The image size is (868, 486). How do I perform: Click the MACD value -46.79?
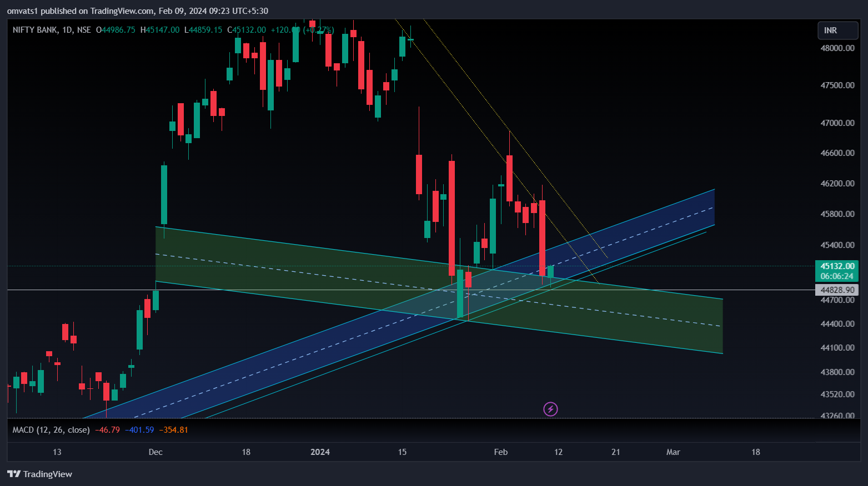click(108, 430)
